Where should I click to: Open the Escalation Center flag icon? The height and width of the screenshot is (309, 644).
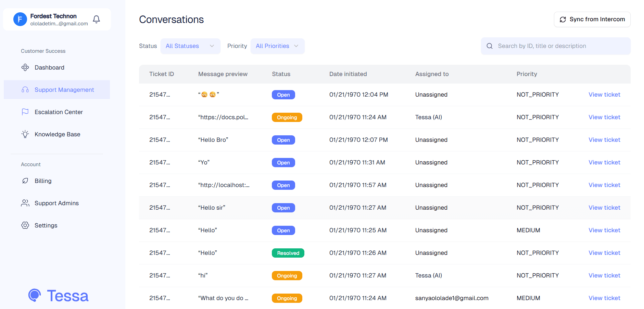coord(25,112)
